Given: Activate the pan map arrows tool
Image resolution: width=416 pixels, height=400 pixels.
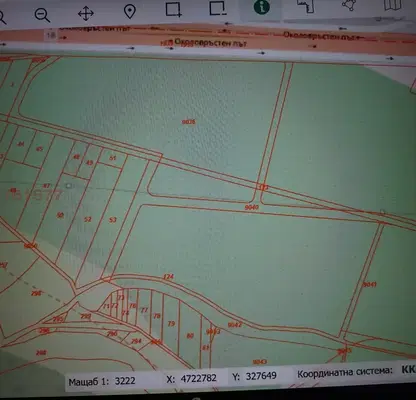Looking at the screenshot, I should [x=86, y=14].
